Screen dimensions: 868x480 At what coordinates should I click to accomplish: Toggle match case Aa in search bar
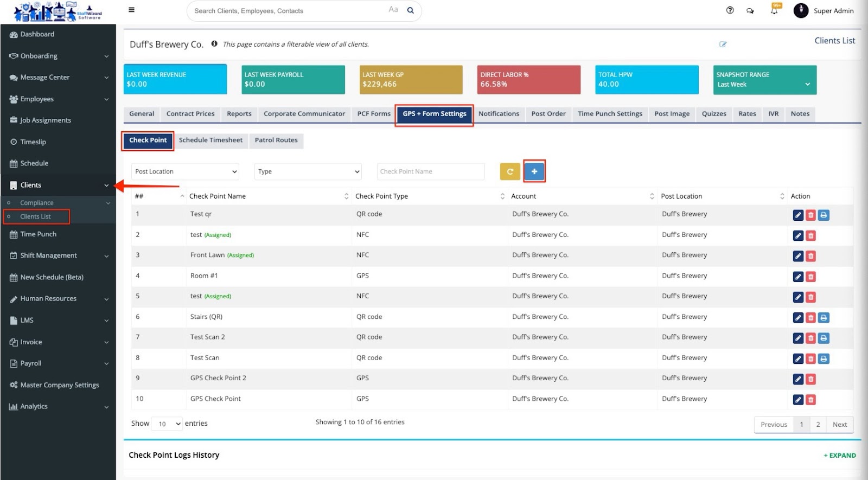[x=393, y=10]
